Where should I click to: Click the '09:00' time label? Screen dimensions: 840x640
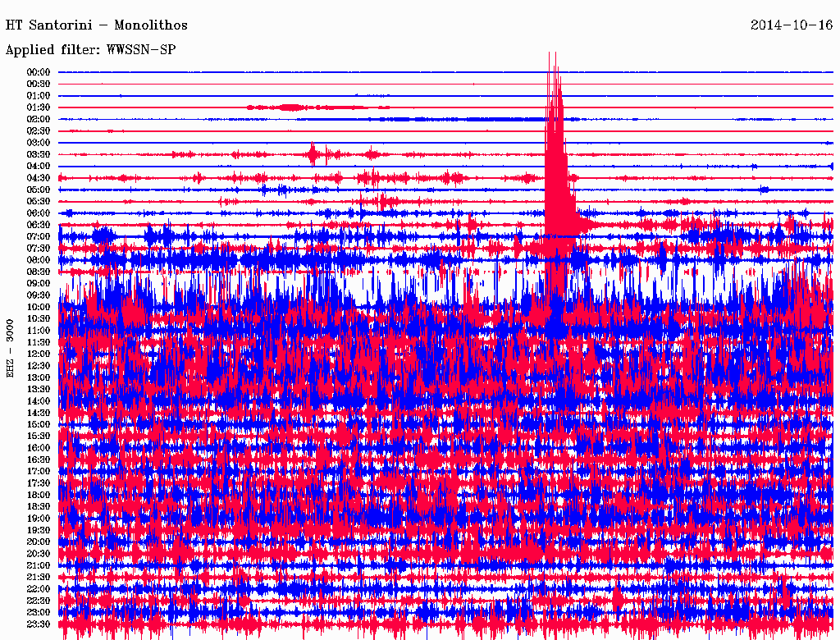(x=39, y=284)
